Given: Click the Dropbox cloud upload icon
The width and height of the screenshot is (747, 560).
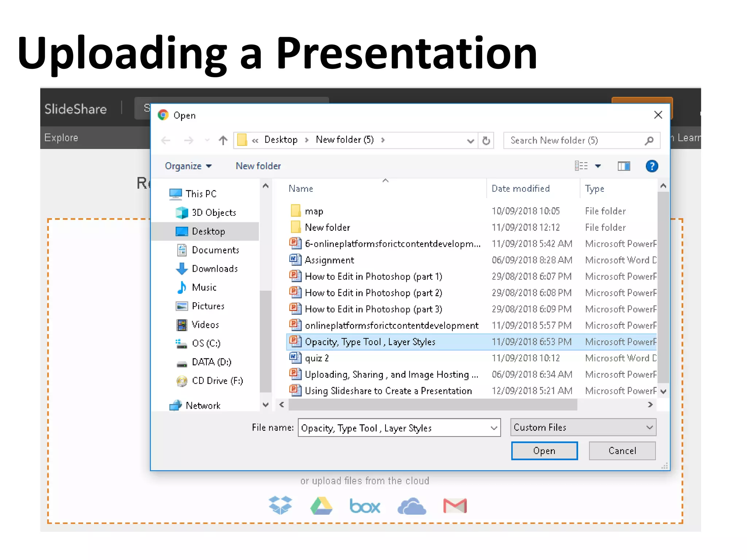Looking at the screenshot, I should [x=280, y=505].
